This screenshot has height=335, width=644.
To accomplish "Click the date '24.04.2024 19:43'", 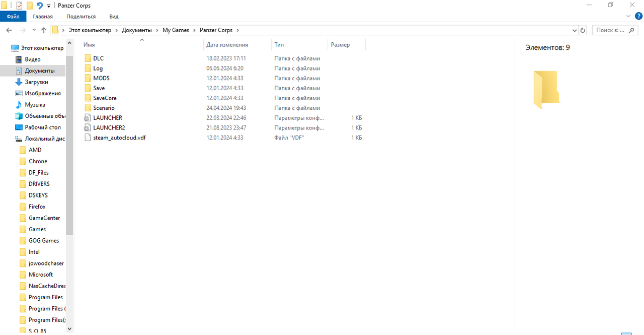I will coord(226,108).
